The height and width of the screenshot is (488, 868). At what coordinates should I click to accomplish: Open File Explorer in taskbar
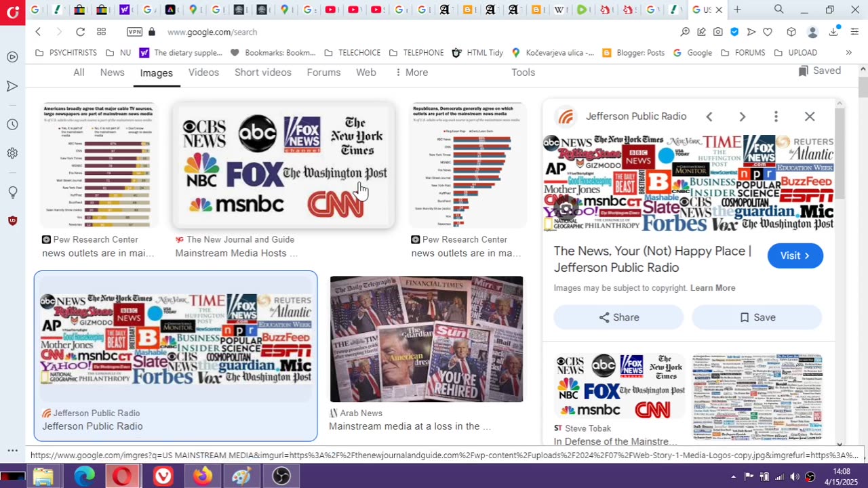(43, 476)
